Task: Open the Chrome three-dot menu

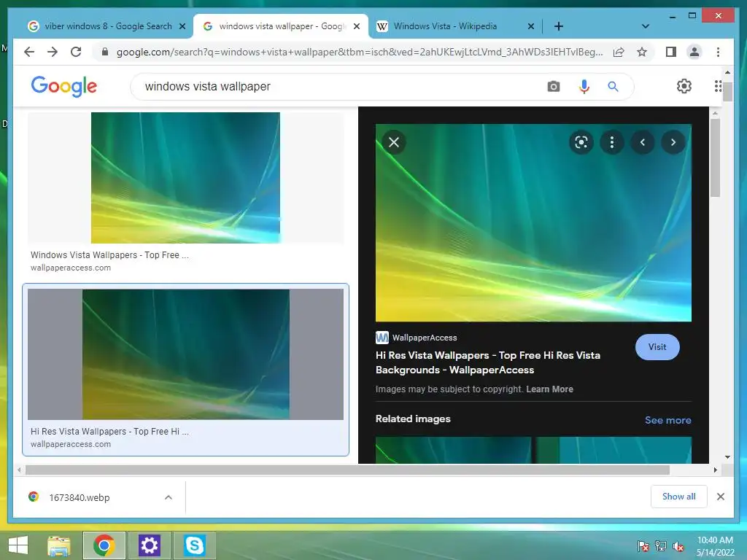Action: [x=718, y=52]
